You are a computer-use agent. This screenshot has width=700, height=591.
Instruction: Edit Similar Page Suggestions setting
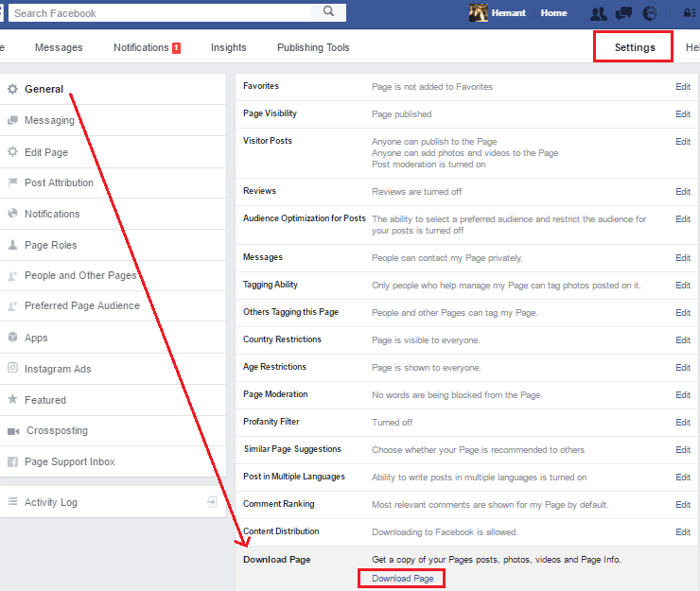683,449
